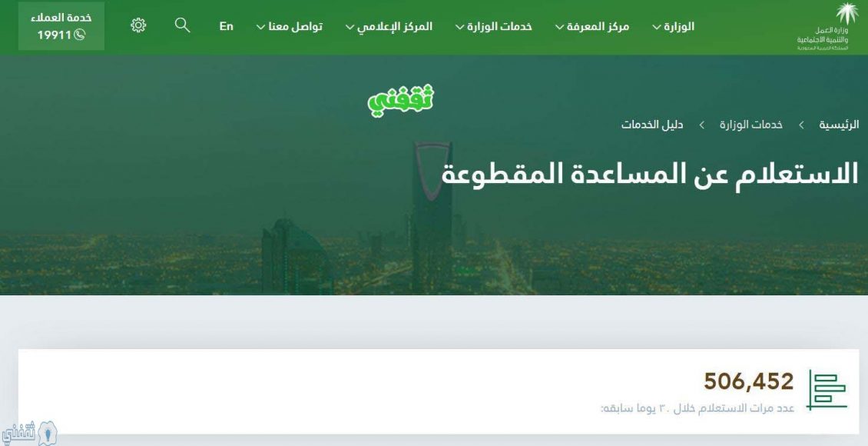Go to الرئيسية breadcrumb link

[x=840, y=125]
